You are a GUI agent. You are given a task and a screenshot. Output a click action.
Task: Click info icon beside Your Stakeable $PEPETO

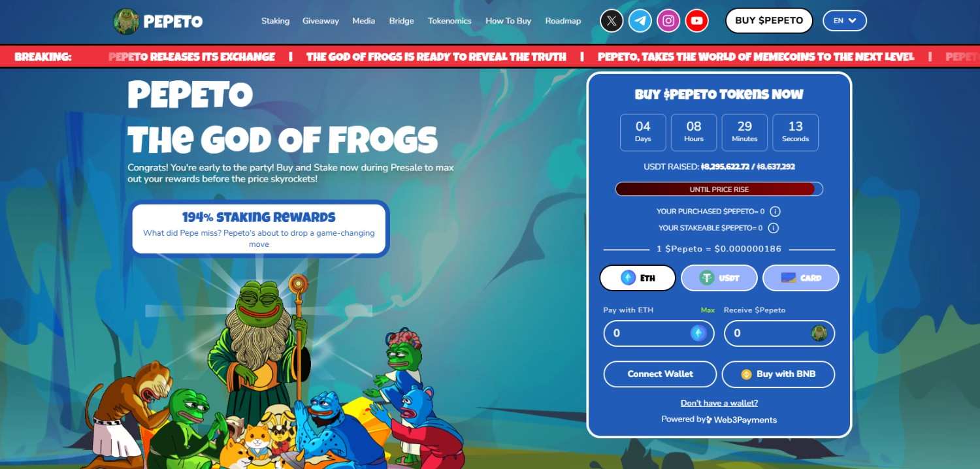(x=774, y=228)
